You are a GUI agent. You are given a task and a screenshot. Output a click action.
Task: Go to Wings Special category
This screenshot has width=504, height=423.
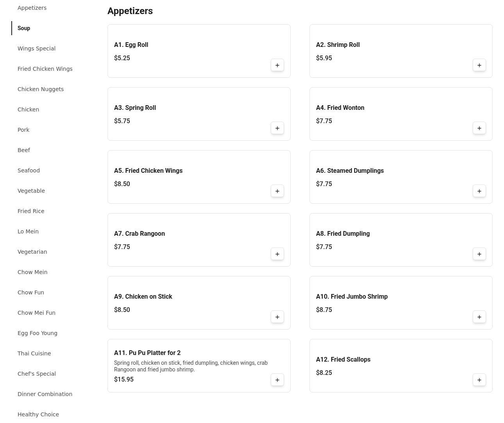pyautogui.click(x=36, y=48)
